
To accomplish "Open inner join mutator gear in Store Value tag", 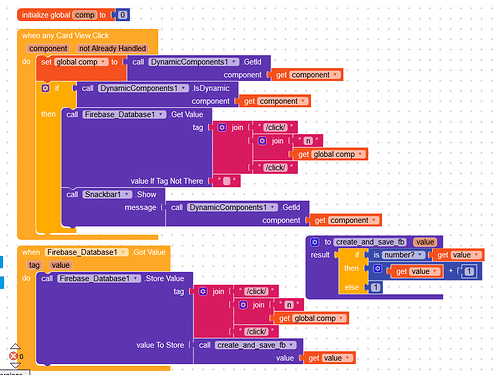I will (243, 305).
